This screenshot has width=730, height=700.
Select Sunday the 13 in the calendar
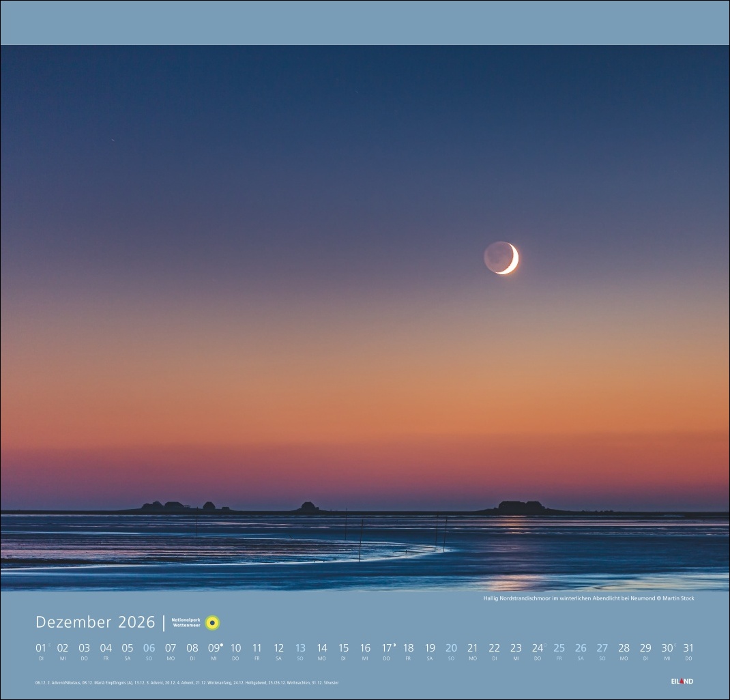coord(300,648)
